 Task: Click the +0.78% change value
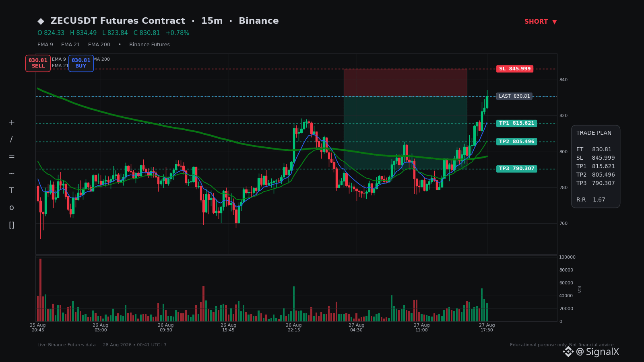click(x=178, y=33)
